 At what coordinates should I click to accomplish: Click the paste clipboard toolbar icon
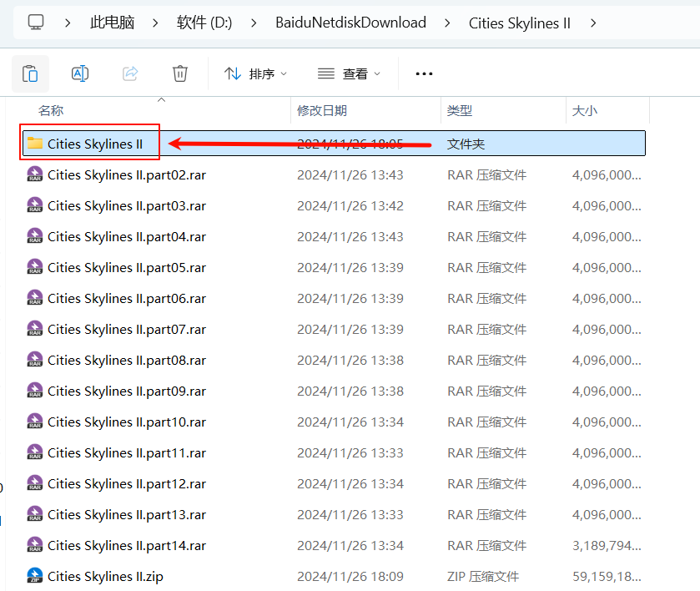(x=30, y=73)
